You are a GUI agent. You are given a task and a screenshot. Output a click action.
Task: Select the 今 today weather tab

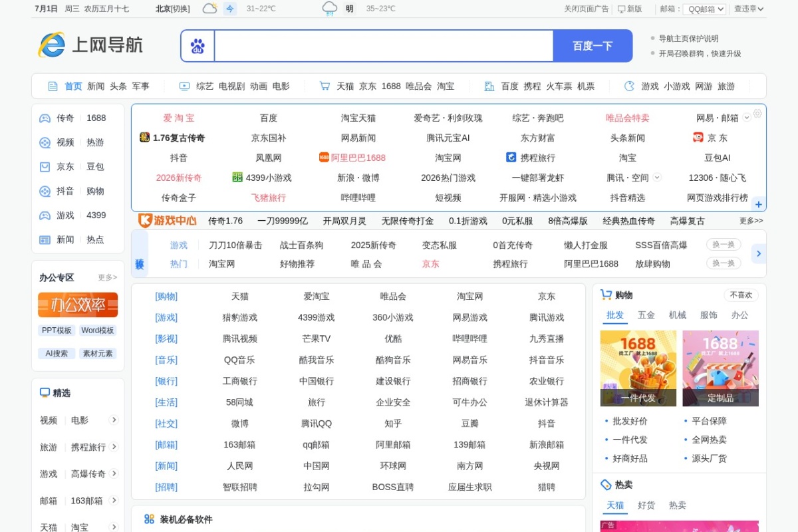[x=229, y=9]
